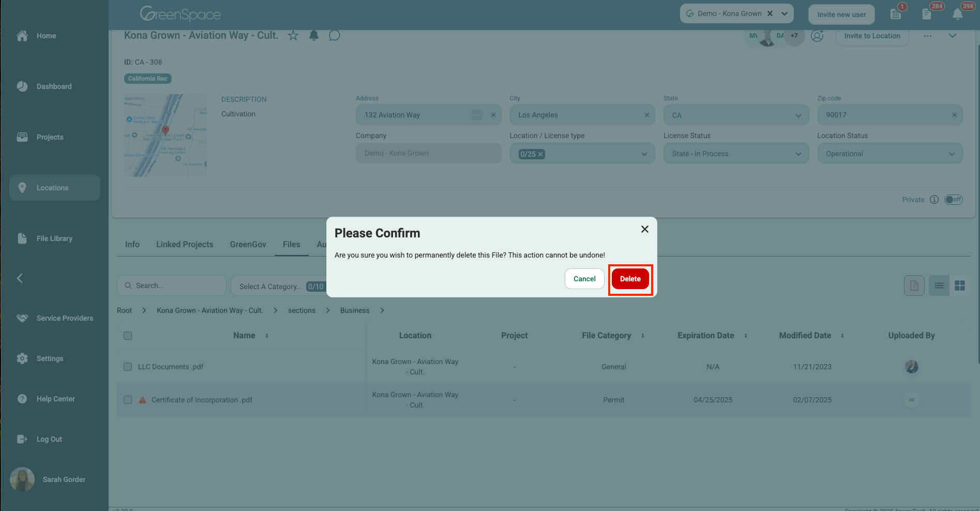Screen dimensions: 980x511
Task: Go to Root breadcrumb
Action: point(124,310)
